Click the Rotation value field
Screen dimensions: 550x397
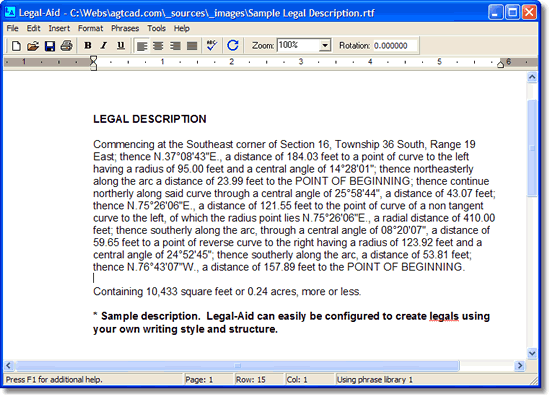pos(395,46)
